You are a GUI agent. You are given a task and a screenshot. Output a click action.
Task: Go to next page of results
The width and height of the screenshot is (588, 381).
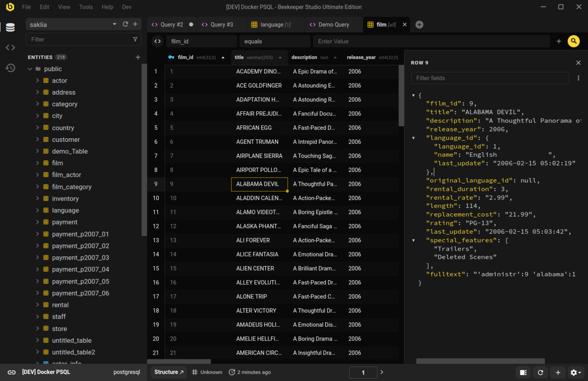[x=382, y=372]
